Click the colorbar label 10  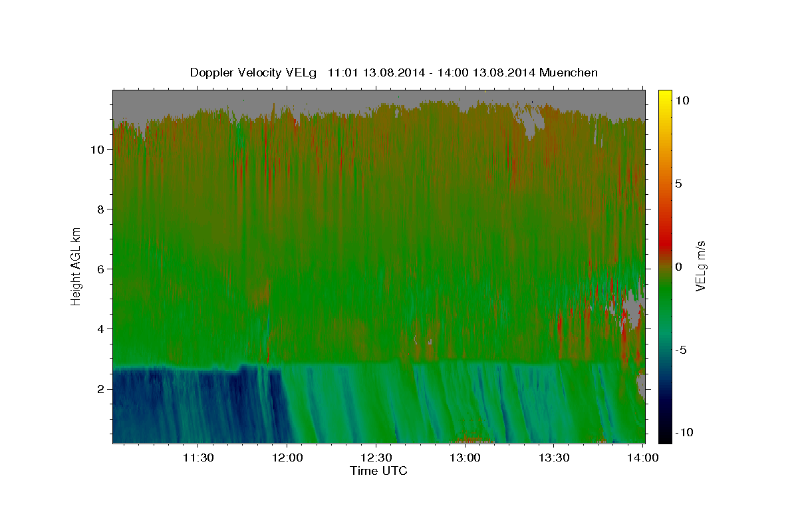(x=682, y=100)
